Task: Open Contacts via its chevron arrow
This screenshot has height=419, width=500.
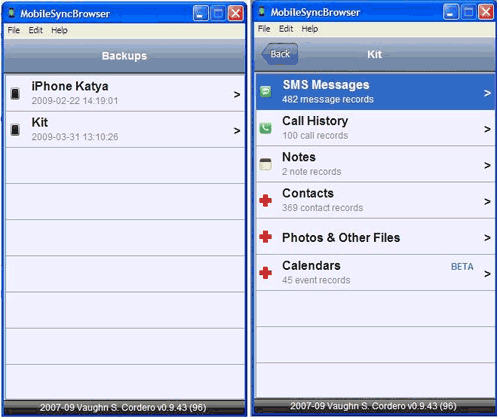Action: coord(487,202)
